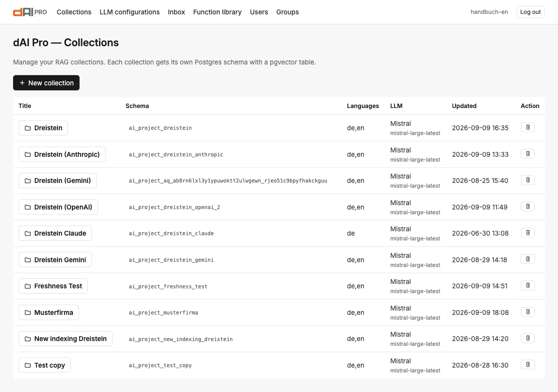Open the New indexing Dreistein collection
The image size is (558, 392).
[65, 339]
